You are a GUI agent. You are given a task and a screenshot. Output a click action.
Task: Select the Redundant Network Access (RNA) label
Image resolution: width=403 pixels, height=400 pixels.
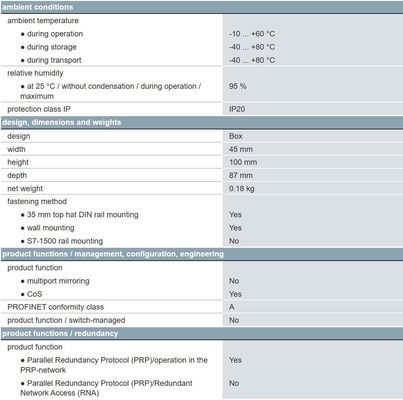(x=107, y=388)
